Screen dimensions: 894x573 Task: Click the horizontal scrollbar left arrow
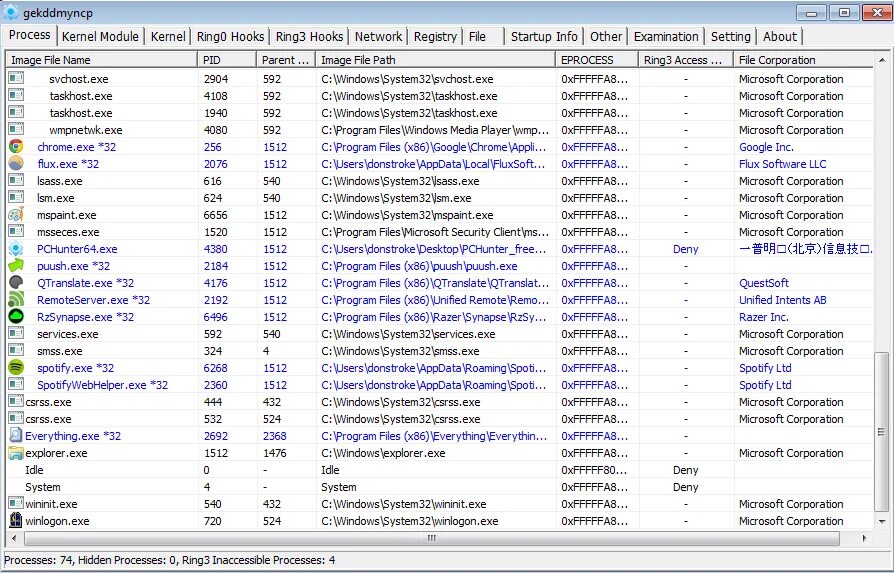(14, 538)
